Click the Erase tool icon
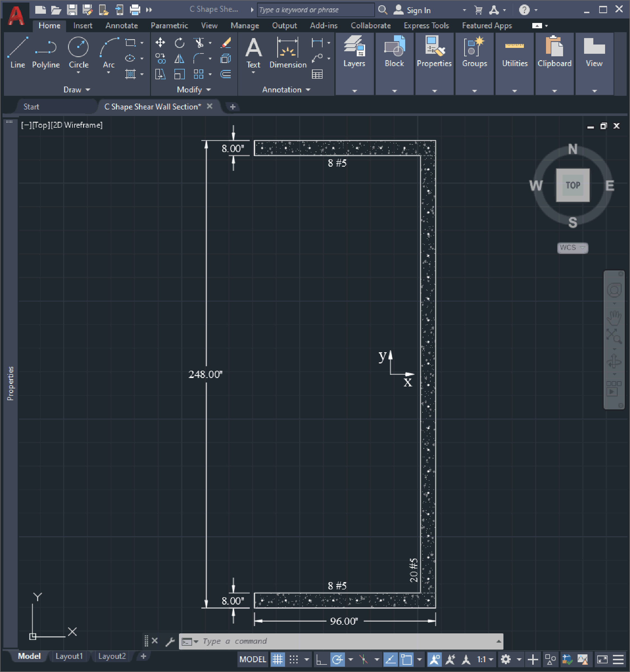630x672 pixels. [226, 43]
